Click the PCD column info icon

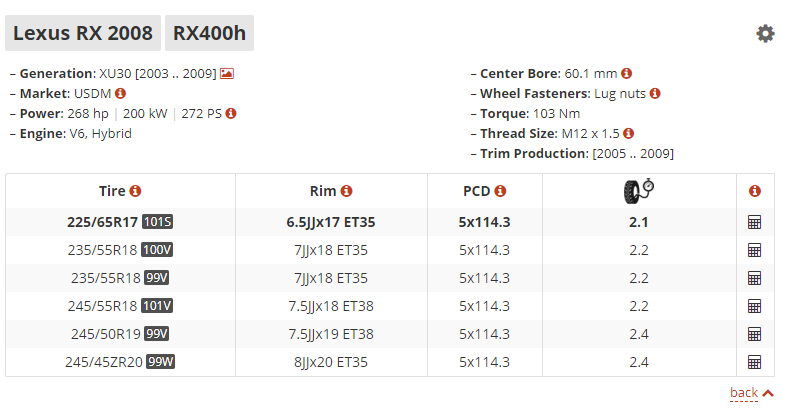tap(500, 191)
